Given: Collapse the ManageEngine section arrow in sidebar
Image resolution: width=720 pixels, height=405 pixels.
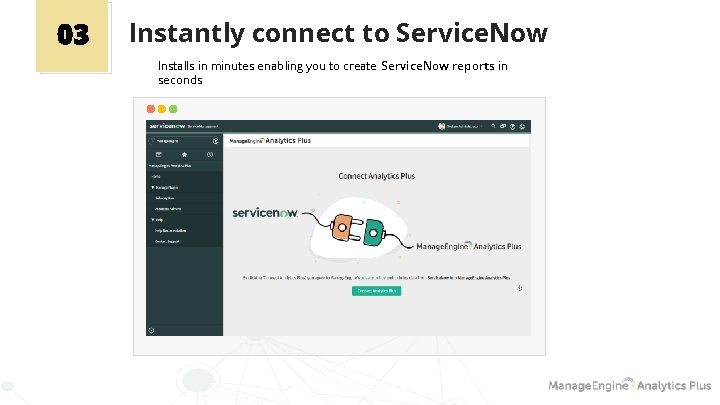Looking at the screenshot, I should tap(153, 187).
